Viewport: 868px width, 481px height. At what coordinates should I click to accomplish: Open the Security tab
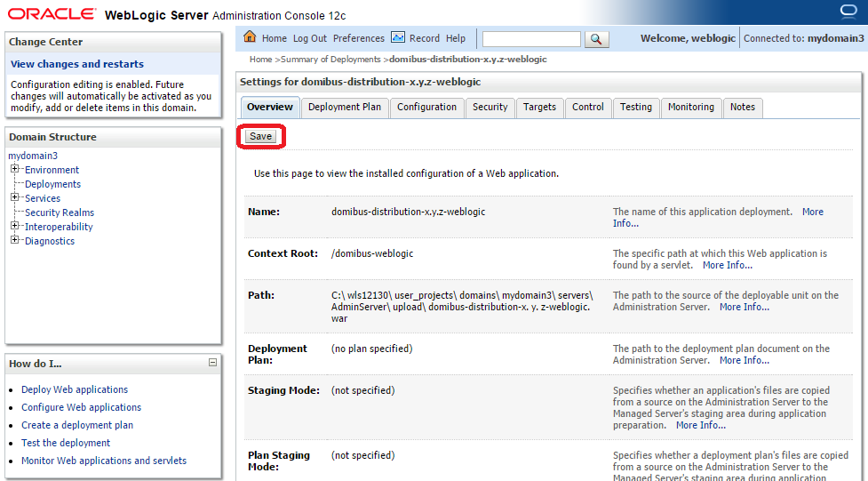pos(490,107)
